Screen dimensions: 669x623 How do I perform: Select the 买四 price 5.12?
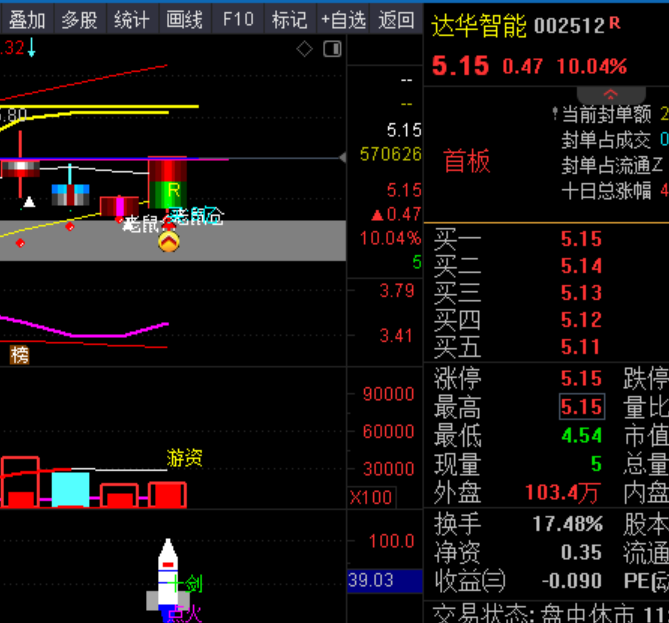click(582, 320)
